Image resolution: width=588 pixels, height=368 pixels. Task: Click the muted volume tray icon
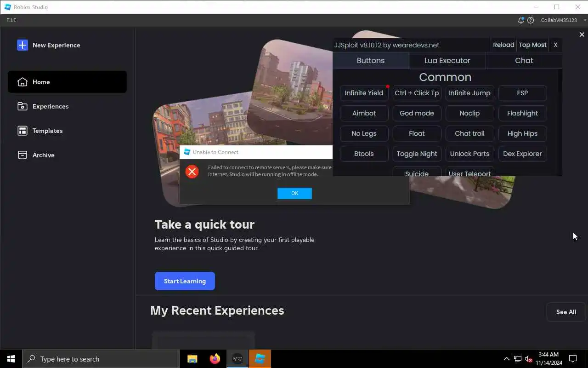(529, 359)
